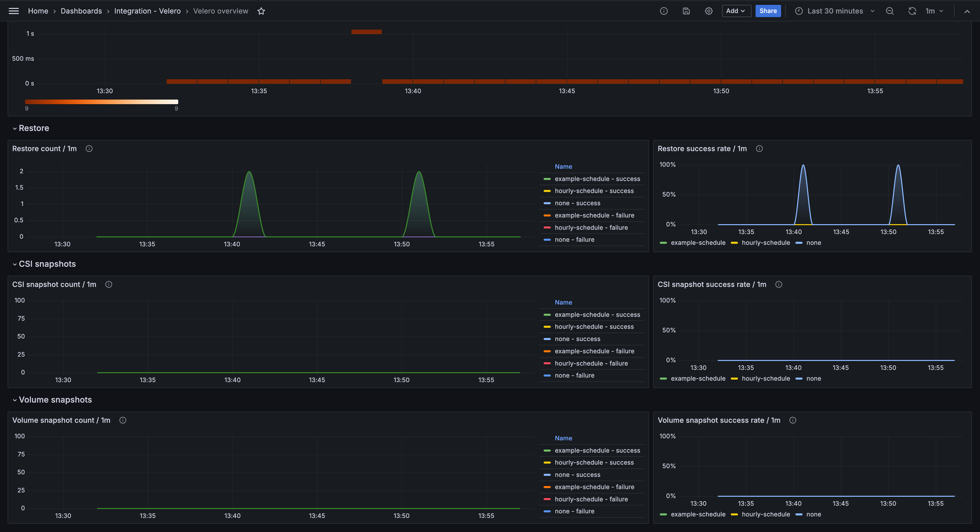Hide the example-schedule success series in Restore count
Image resolution: width=980 pixels, height=532 pixels.
point(597,179)
